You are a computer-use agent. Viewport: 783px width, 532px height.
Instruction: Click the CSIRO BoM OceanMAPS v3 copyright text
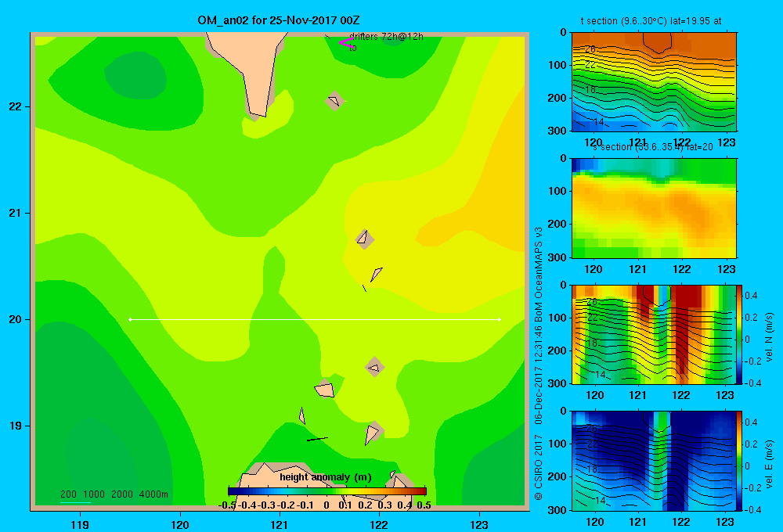pos(539,363)
